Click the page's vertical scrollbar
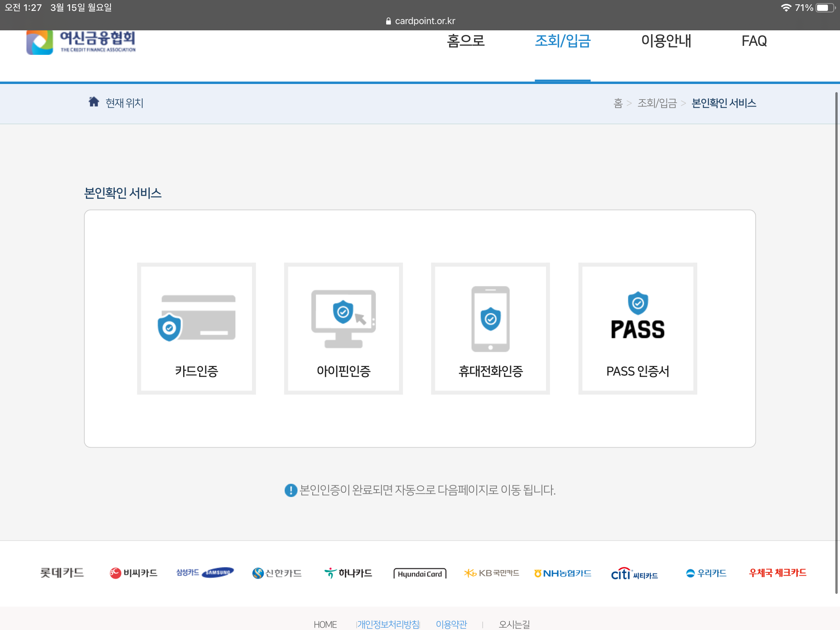 click(x=836, y=342)
